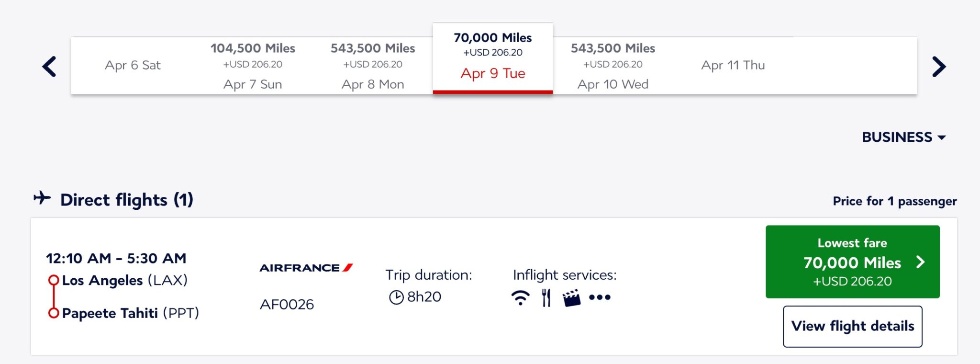
Task: Switch to the Apr 8 Mon fare option
Action: (x=373, y=66)
